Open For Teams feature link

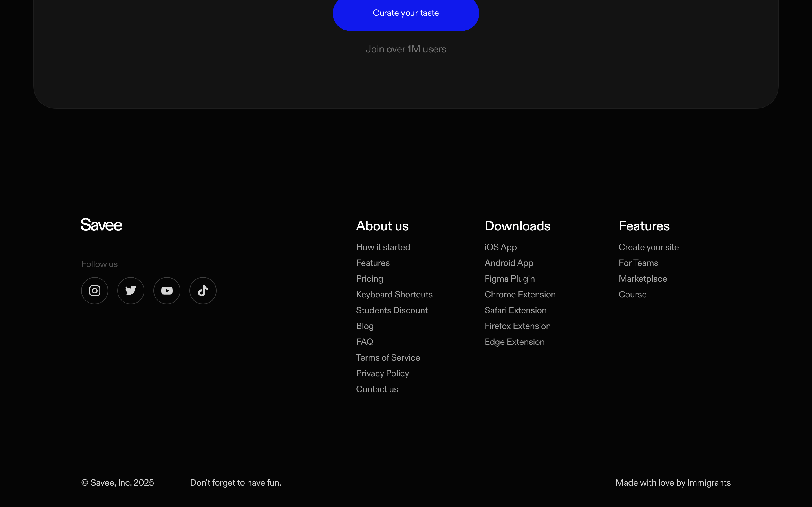point(638,263)
